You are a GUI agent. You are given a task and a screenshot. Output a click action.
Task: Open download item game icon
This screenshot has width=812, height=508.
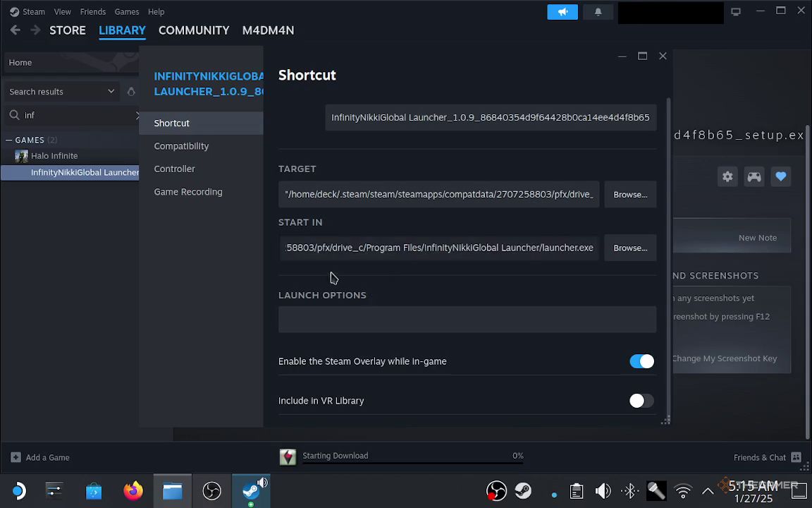pos(288,456)
